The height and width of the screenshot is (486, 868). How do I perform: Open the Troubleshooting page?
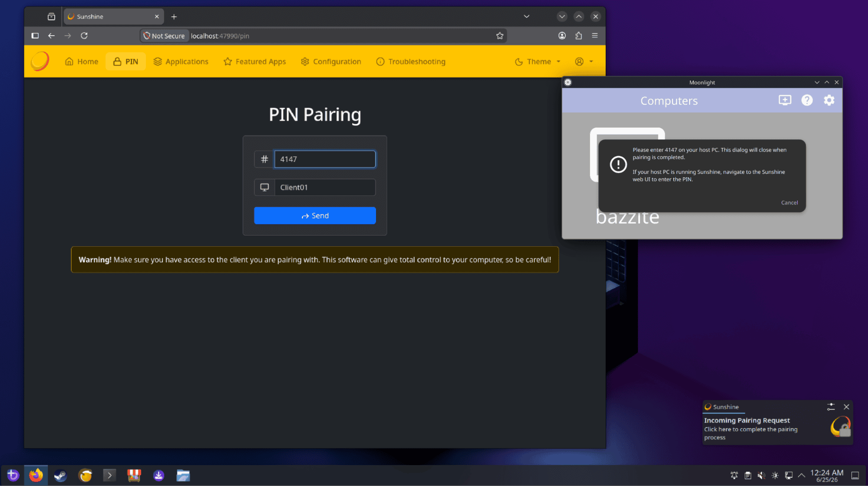pos(411,62)
